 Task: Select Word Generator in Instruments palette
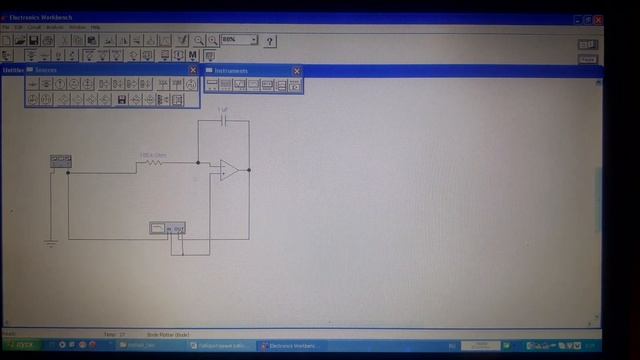click(267, 85)
